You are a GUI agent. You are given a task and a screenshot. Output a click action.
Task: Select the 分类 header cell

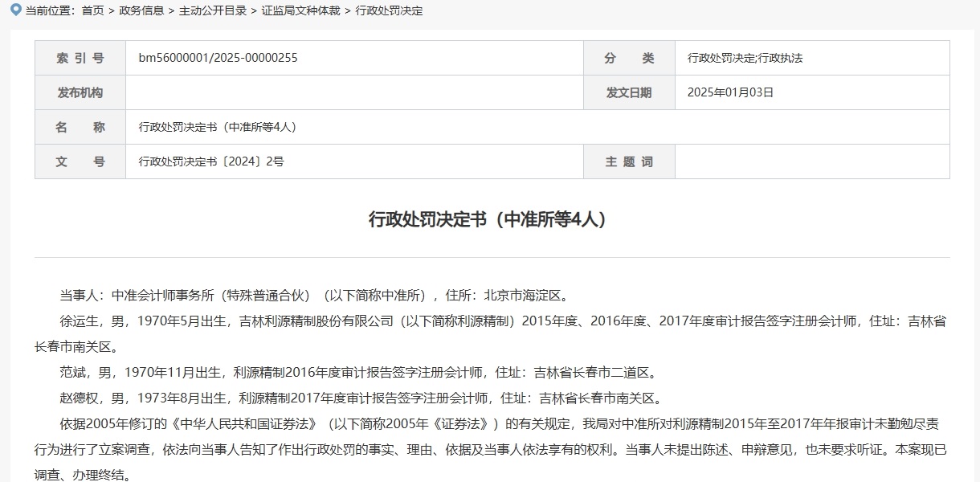629,57
